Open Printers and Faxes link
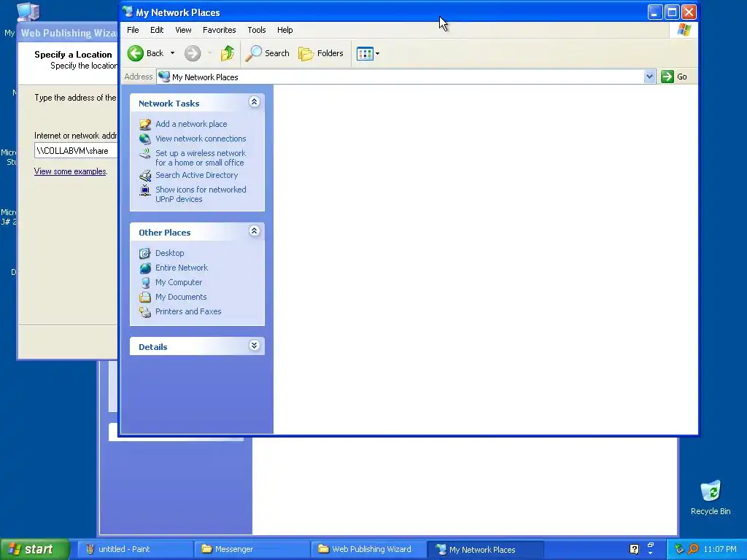747x560 pixels. [188, 311]
